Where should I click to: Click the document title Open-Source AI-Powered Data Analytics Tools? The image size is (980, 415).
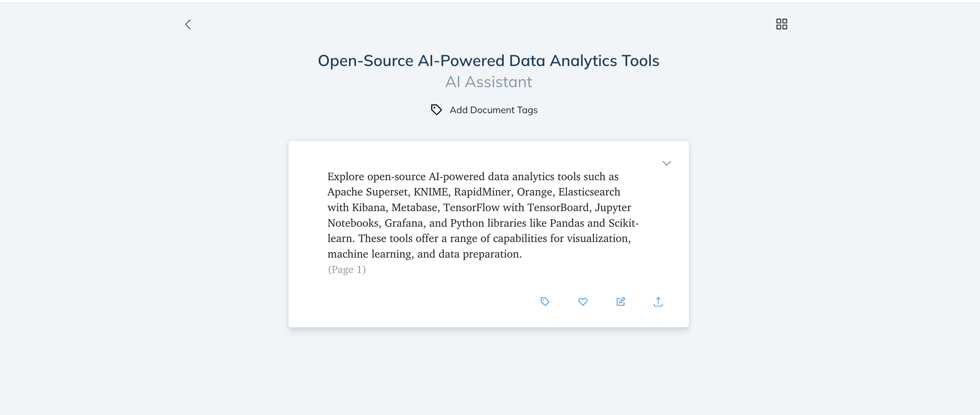(x=489, y=61)
